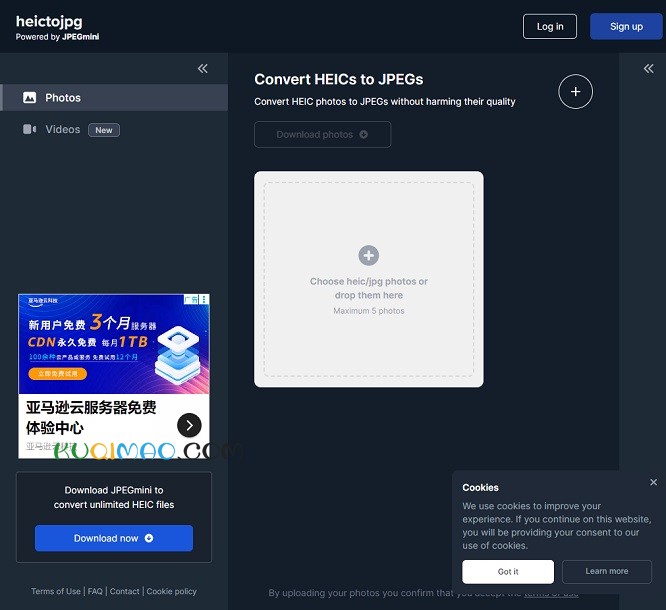Click the round plus add-photos button
Viewport: 666px width, 610px height.
tap(575, 92)
